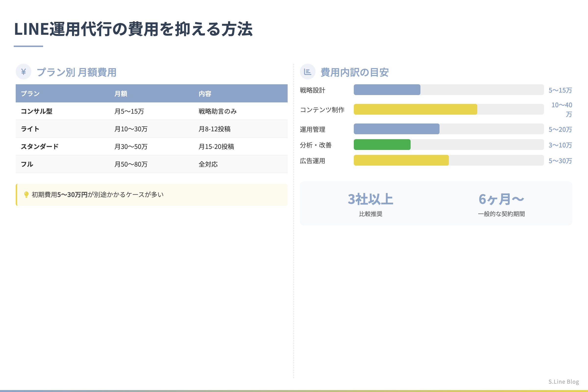Click the yen icon beside プラン別 月額費用
The image size is (588, 392).
[x=24, y=72]
